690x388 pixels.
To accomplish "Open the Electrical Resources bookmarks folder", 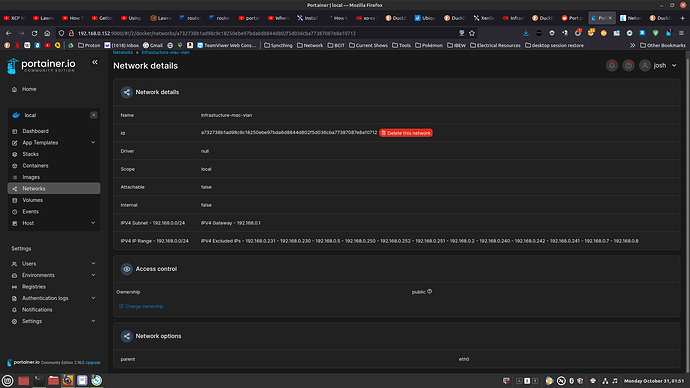I will click(495, 45).
